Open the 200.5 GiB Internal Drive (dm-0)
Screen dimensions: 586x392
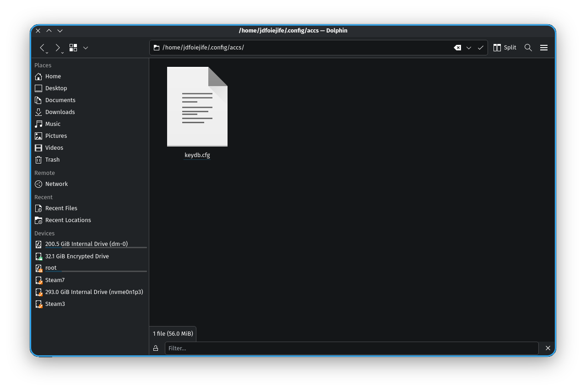point(90,244)
